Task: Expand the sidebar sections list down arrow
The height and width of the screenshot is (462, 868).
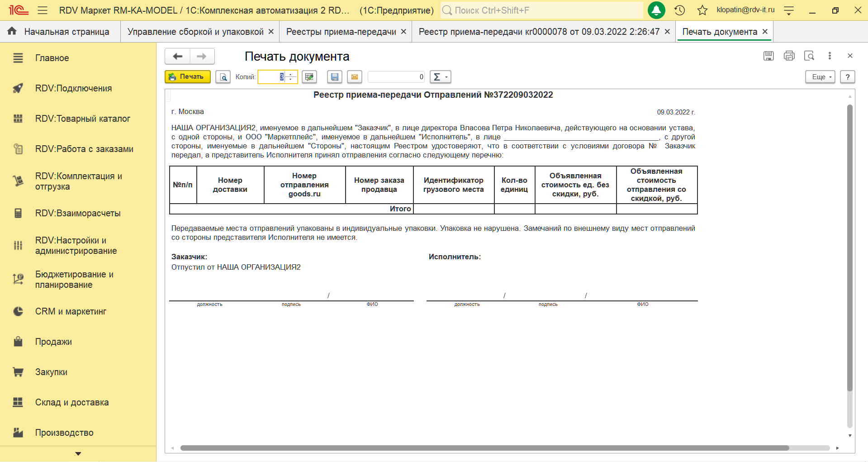Action: point(78,453)
